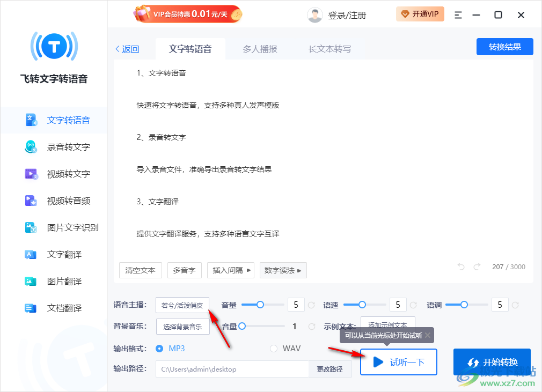542x392 pixels.
Task: Switch to the 长文本转写 tab
Action: click(329, 49)
